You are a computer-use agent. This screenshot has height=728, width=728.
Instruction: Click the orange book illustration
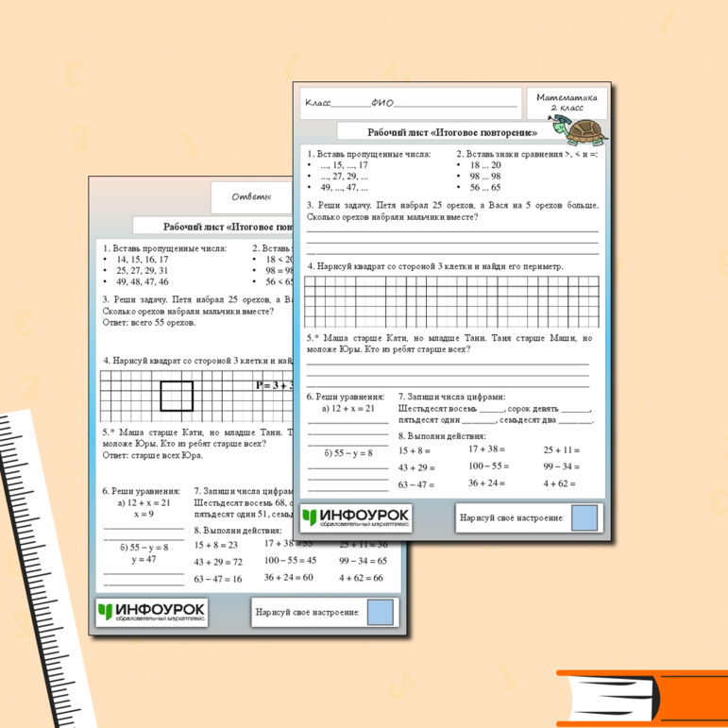[642, 698]
